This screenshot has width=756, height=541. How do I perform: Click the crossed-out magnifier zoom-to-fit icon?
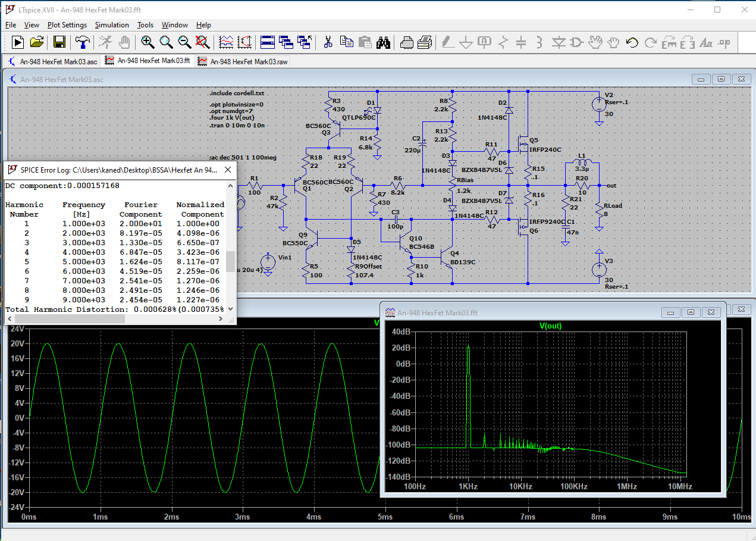coord(203,42)
